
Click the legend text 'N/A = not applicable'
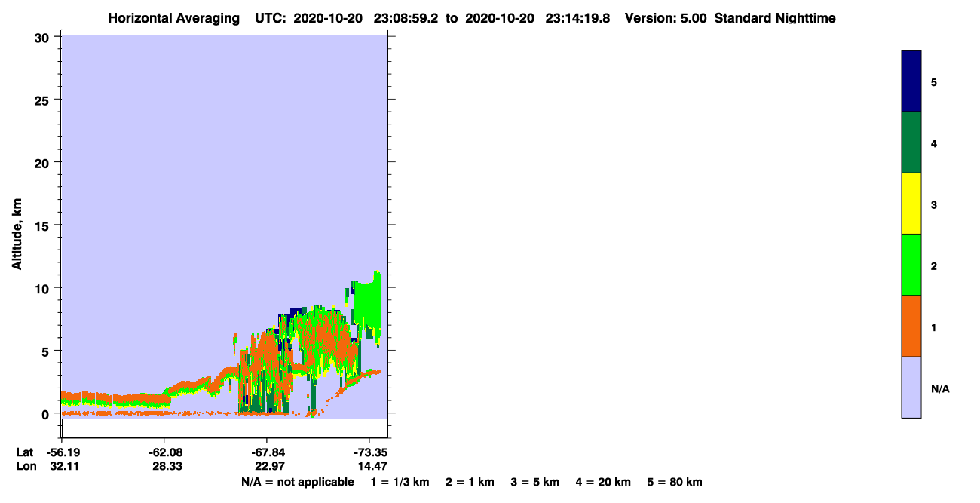tap(298, 482)
